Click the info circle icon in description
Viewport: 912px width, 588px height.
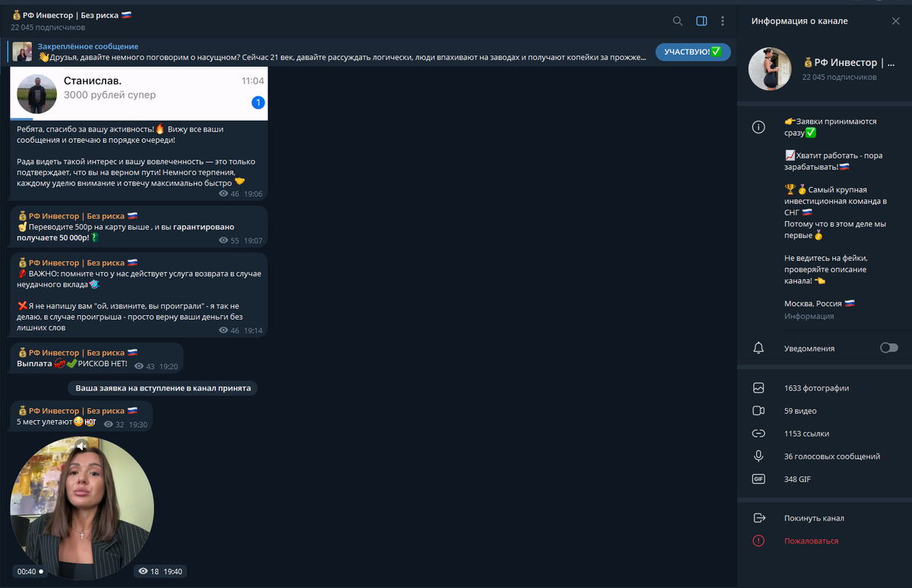(x=758, y=128)
